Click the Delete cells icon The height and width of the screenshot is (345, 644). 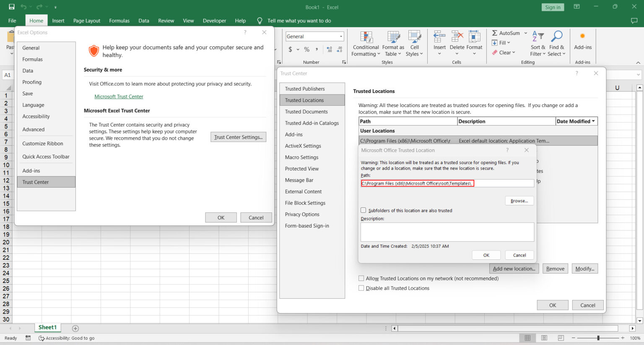[457, 37]
